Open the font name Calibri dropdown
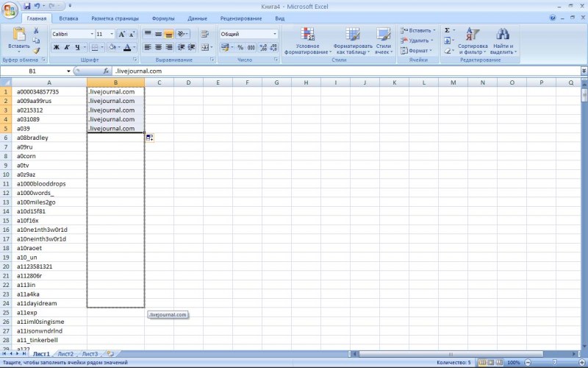The width and height of the screenshot is (588, 368). click(92, 34)
